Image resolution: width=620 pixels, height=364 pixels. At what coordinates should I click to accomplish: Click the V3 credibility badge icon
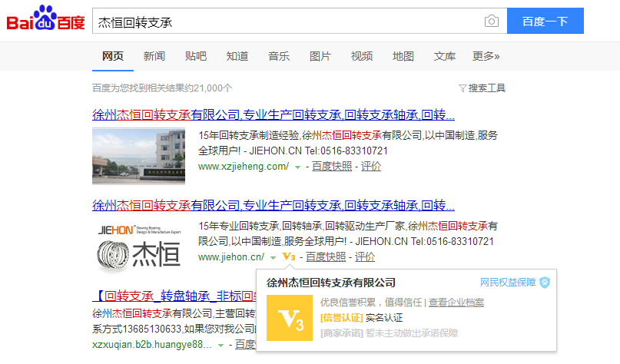pyautogui.click(x=289, y=257)
